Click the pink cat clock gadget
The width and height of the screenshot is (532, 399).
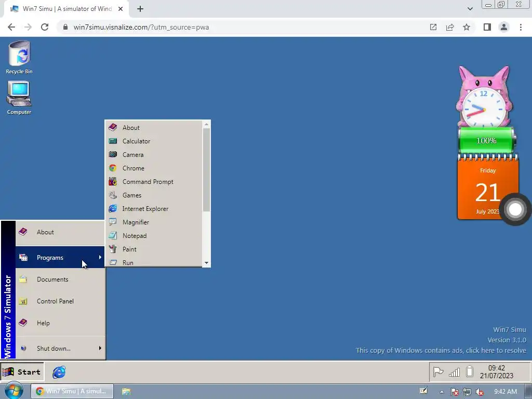[x=484, y=97]
